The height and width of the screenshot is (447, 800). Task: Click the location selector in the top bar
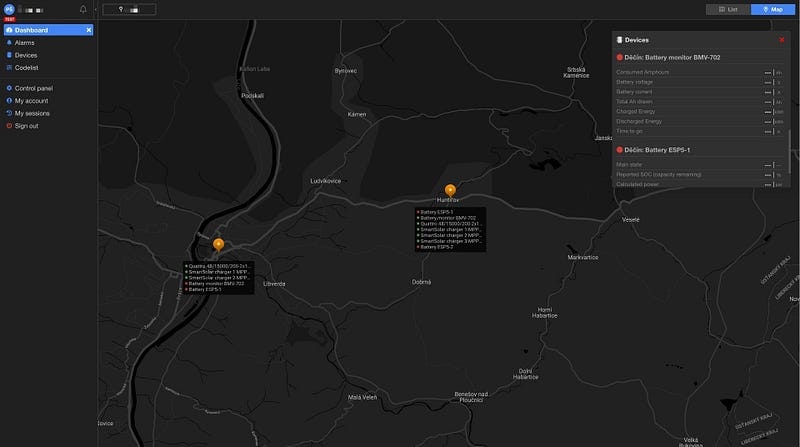(129, 9)
